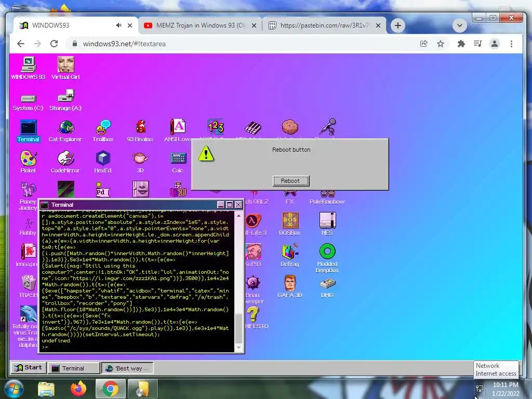Launch Cat Explorer from the desktop
The width and height of the screenshot is (532, 399).
[x=65, y=131]
